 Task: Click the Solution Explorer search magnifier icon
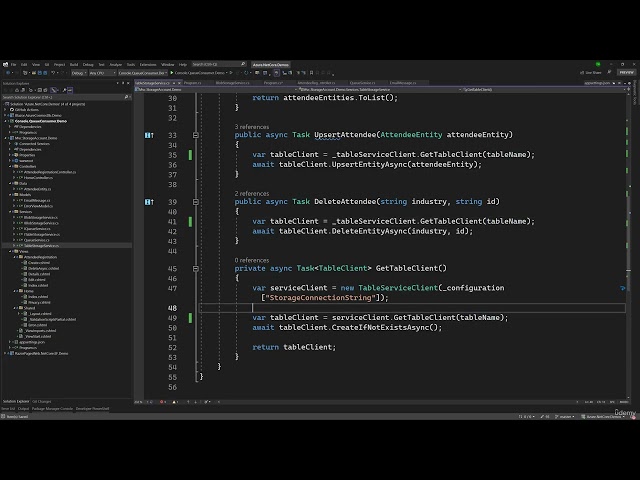[x=126, y=97]
